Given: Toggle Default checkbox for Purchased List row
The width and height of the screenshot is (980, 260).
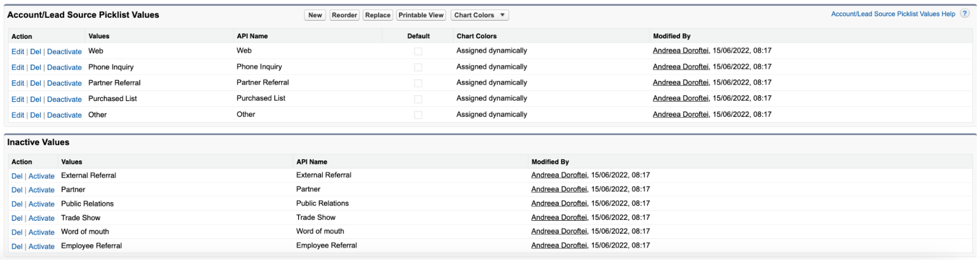Looking at the screenshot, I should click(418, 99).
